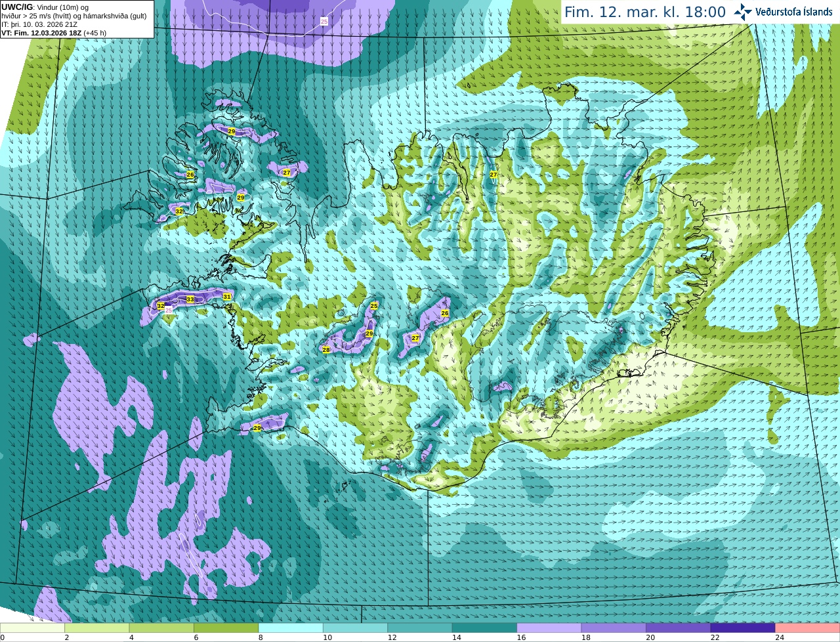Click the yellow gust label 28
The image size is (840, 642).
tap(326, 350)
